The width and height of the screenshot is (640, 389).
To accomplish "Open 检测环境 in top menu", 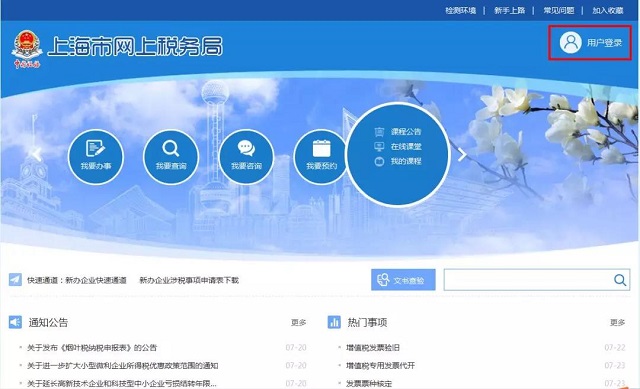I will 460,11.
